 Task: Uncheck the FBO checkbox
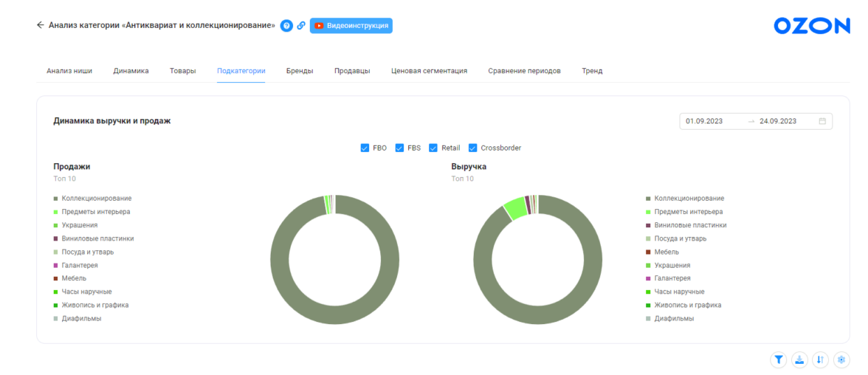click(365, 148)
